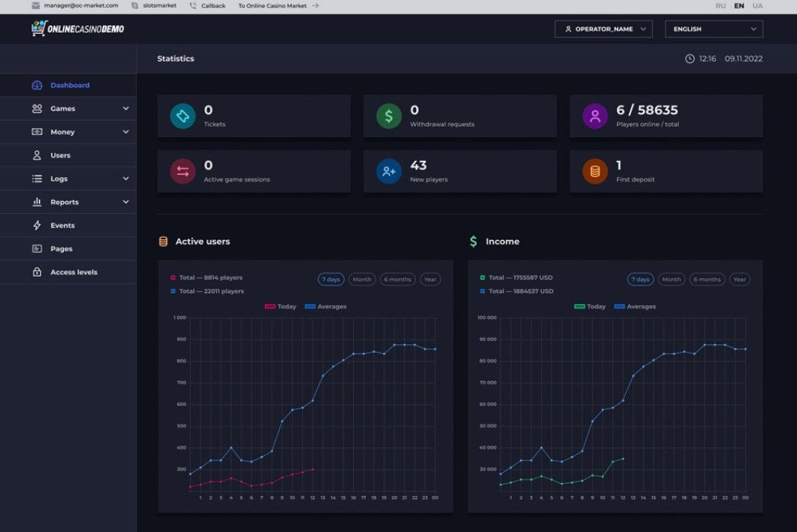
Task: Click the orange First deposit coins icon
Action: [x=595, y=172]
